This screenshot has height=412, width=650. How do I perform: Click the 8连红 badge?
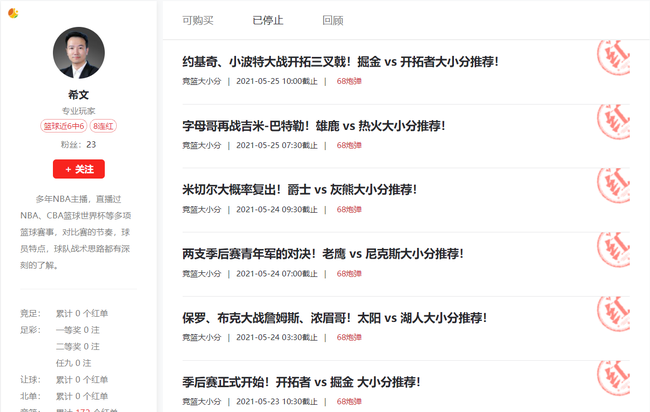(x=103, y=126)
